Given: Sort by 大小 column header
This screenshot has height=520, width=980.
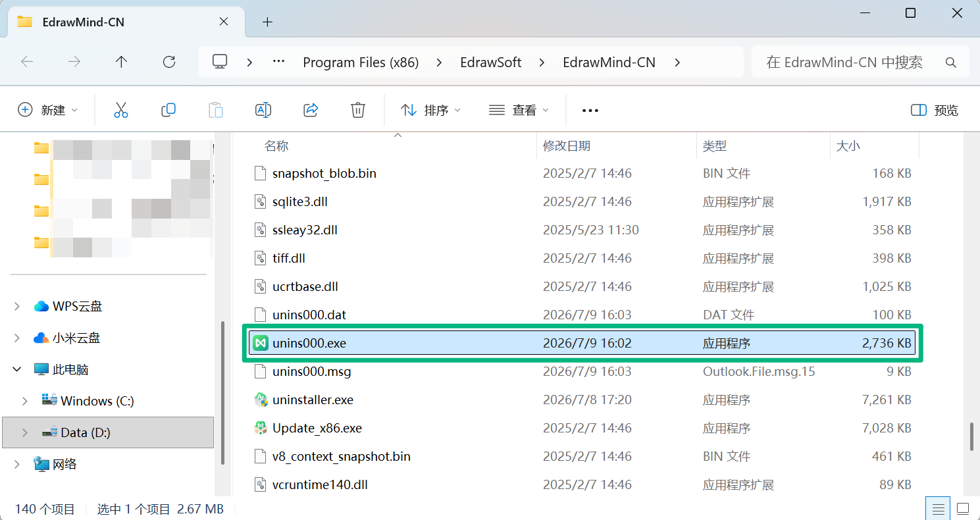Looking at the screenshot, I should [848, 146].
